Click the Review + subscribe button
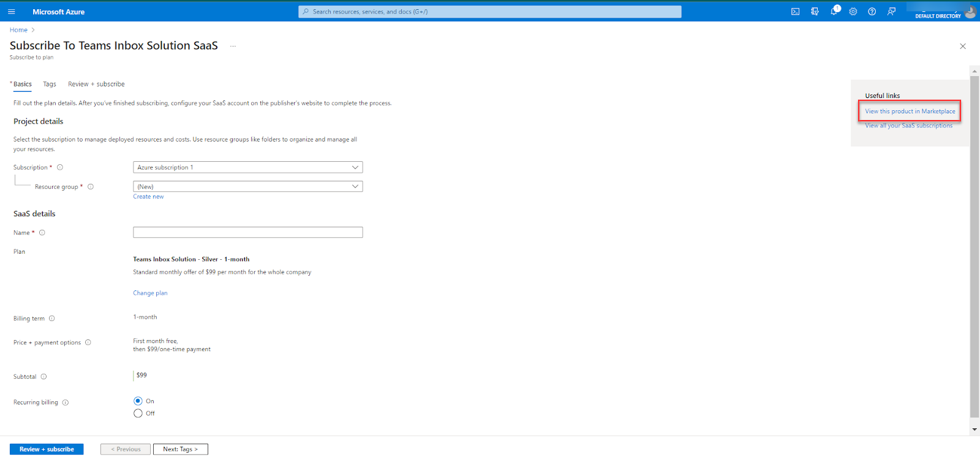 pyautogui.click(x=47, y=449)
